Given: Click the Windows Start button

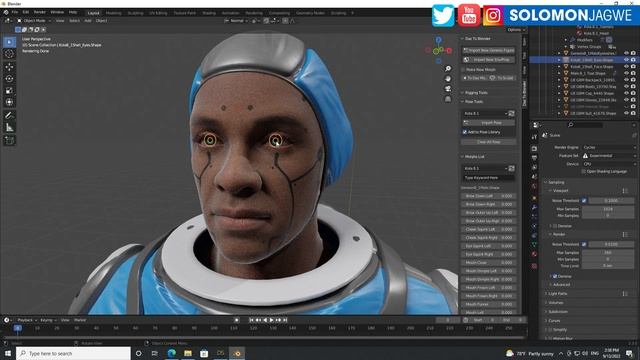Looking at the screenshot, I should pos(8,353).
